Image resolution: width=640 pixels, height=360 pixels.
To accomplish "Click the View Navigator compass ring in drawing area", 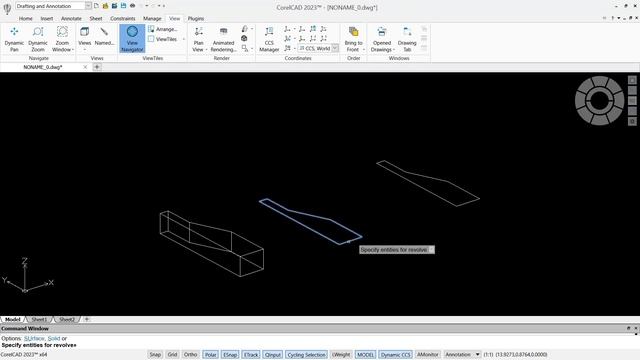I will click(x=599, y=100).
